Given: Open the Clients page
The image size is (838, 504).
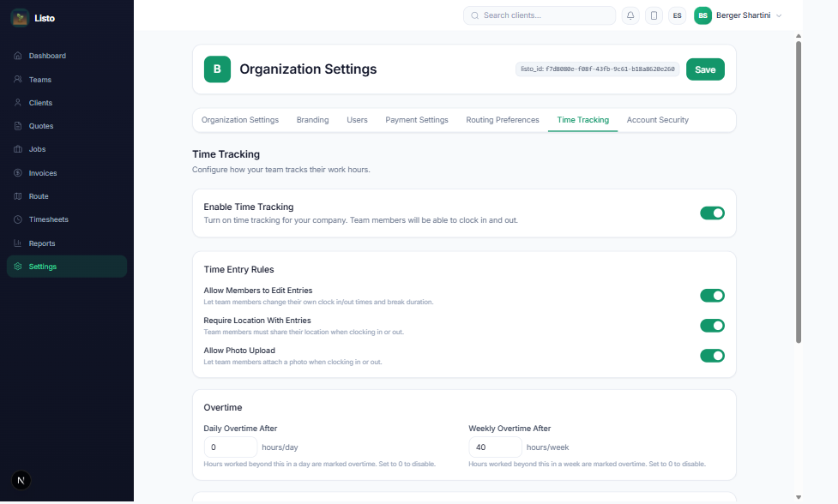Looking at the screenshot, I should click(67, 103).
